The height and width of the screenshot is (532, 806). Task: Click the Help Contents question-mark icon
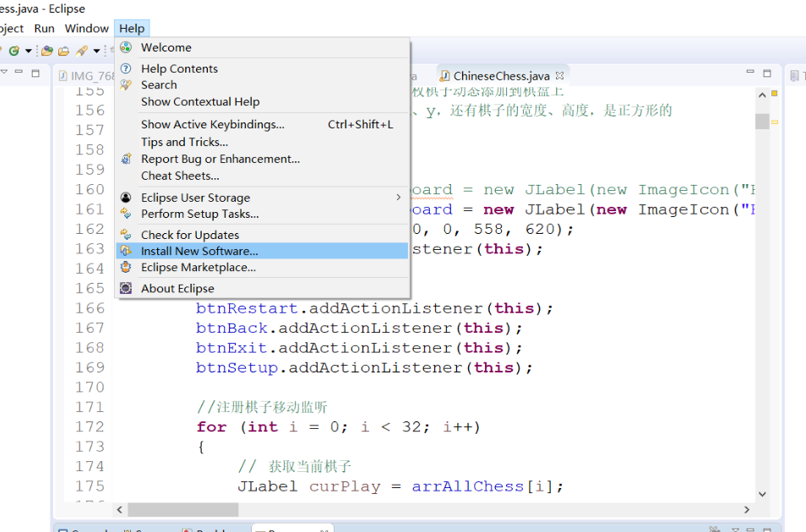tap(126, 68)
